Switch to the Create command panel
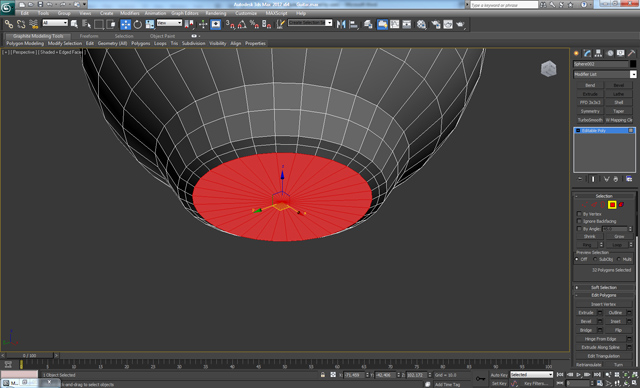Viewport: 640px width, 388px height. [x=576, y=53]
